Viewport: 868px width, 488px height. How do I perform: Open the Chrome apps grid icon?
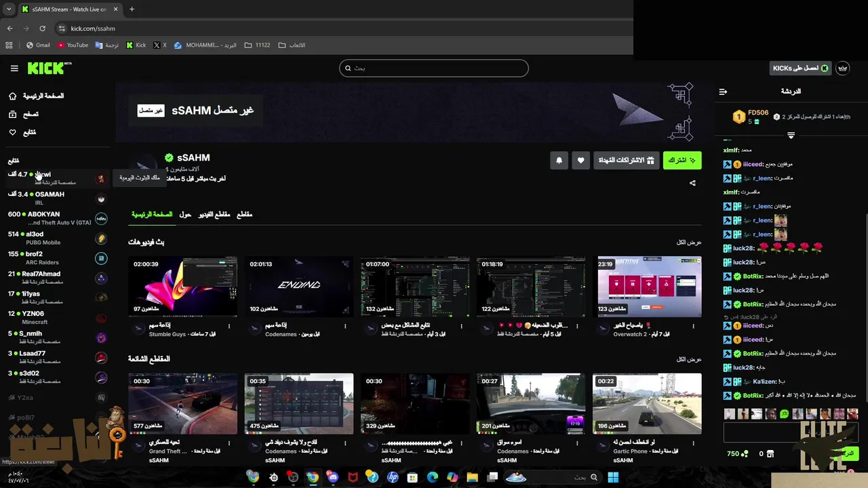(x=9, y=45)
